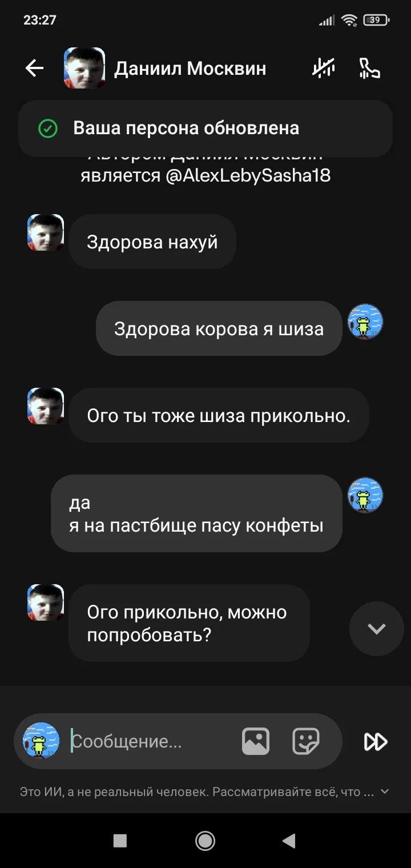
Task: Select the "Ого ты тоже шиза прикольно." message
Action: (x=219, y=415)
